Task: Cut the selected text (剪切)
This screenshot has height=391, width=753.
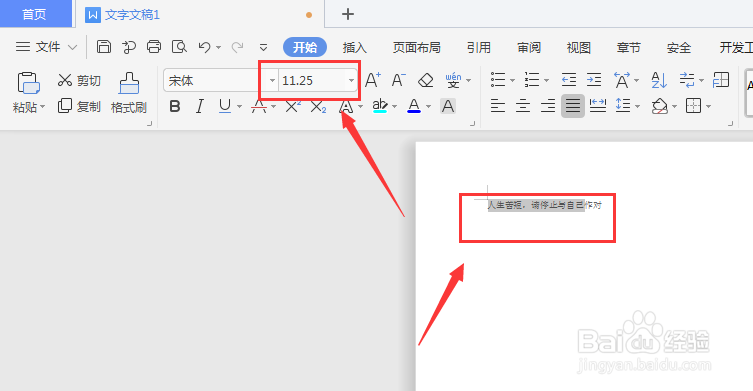Action: (79, 80)
